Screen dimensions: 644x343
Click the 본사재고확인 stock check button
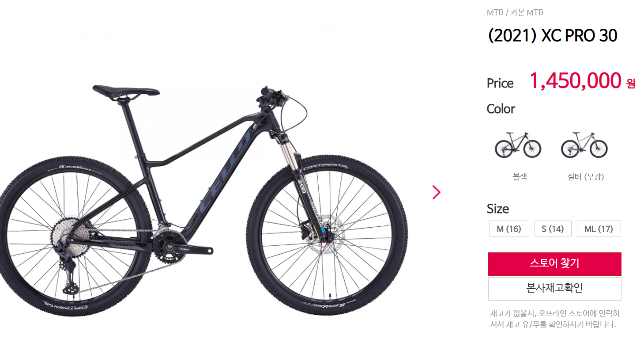coord(554,289)
